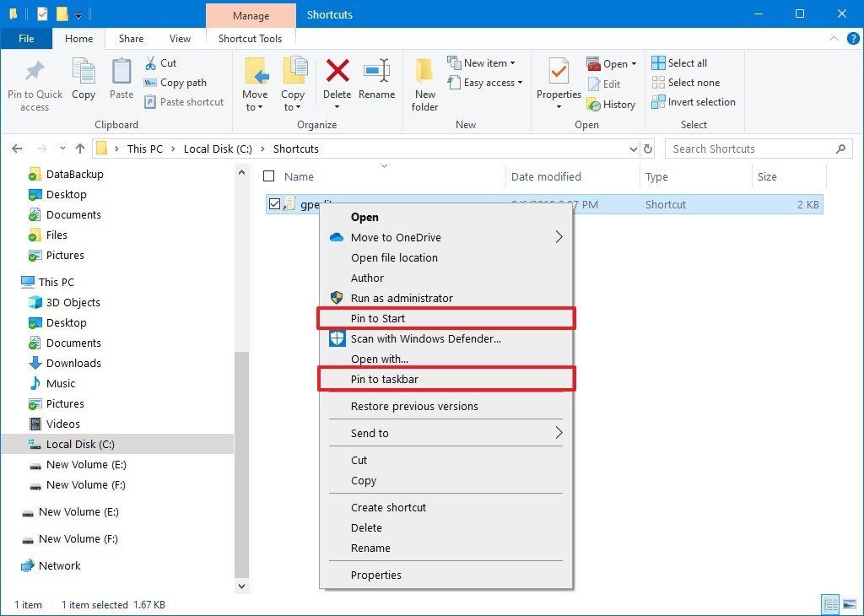Check the checkbox next to the gpedit shortcut
Screen dimensions: 864x616
274,203
